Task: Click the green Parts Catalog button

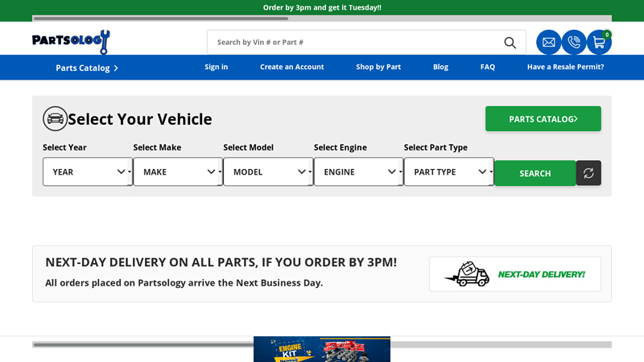Action: pos(543,119)
